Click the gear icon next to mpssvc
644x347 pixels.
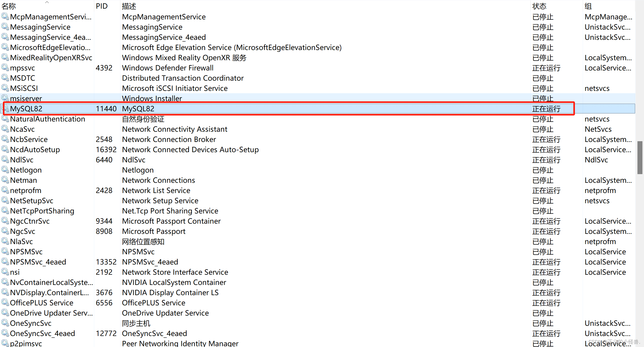(5, 68)
